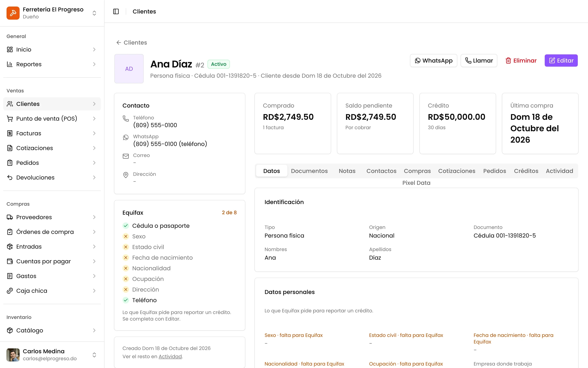Expand the Gastos chevron

pos(94,276)
